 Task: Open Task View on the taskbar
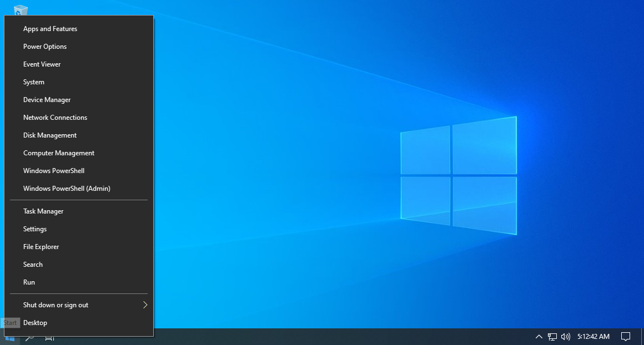(x=50, y=338)
